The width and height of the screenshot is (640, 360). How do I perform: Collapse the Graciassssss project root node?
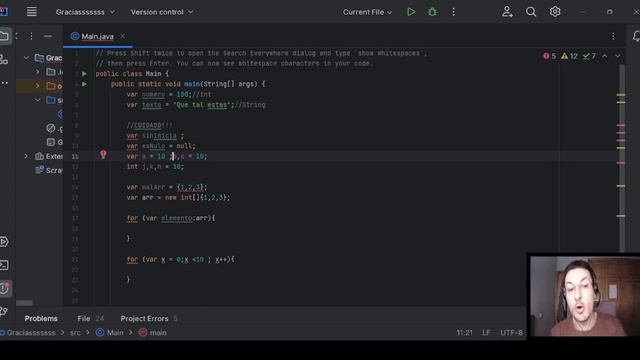[27, 58]
